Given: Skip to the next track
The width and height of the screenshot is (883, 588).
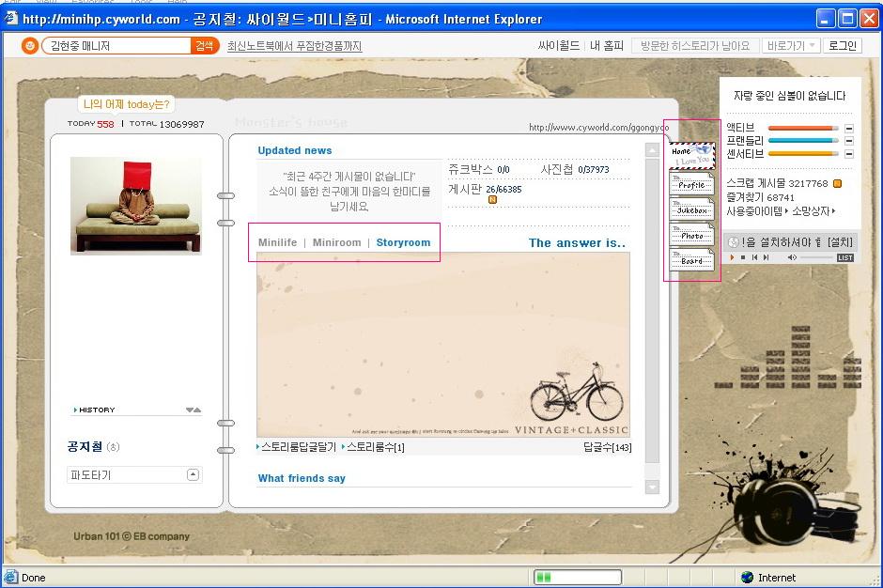Looking at the screenshot, I should [766, 257].
